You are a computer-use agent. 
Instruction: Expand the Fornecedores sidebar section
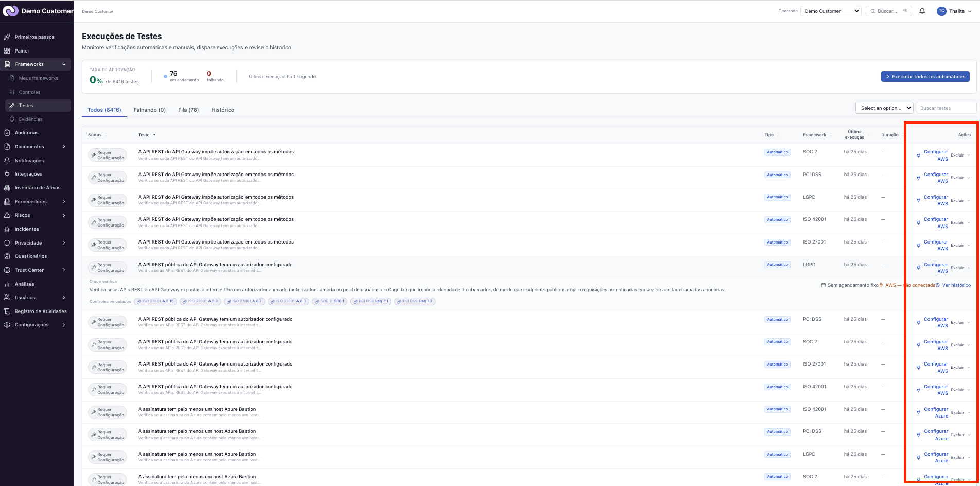click(x=64, y=202)
